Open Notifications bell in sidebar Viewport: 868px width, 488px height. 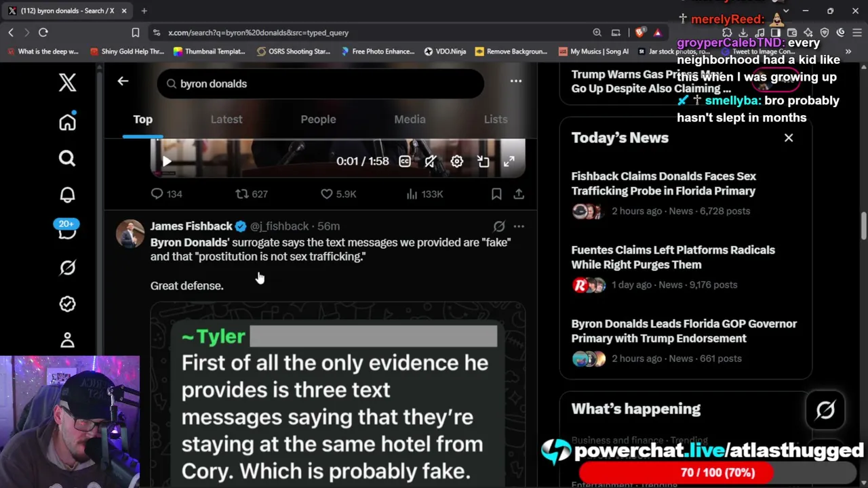[x=67, y=195]
